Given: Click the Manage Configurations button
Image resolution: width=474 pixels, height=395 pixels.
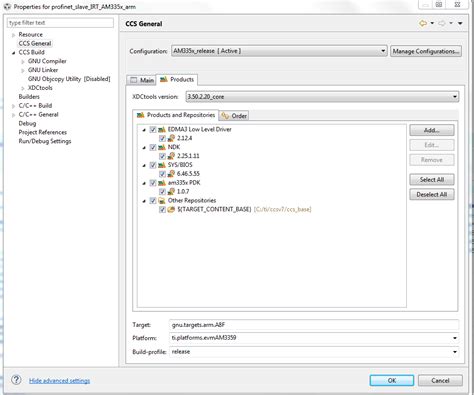Looking at the screenshot, I should (x=426, y=51).
